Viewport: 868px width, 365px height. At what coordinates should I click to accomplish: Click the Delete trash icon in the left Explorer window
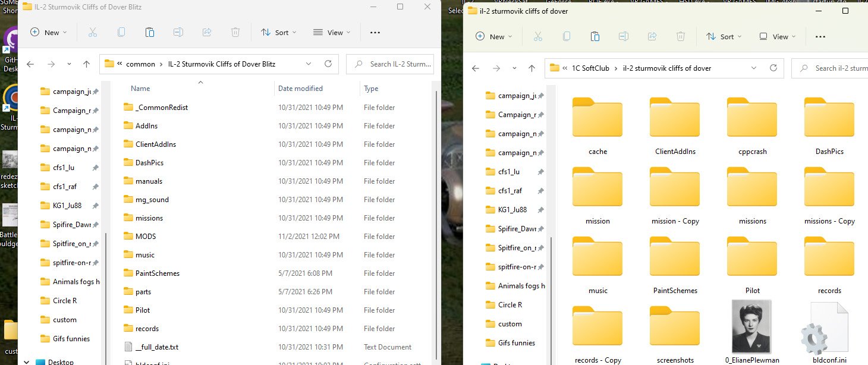[235, 33]
